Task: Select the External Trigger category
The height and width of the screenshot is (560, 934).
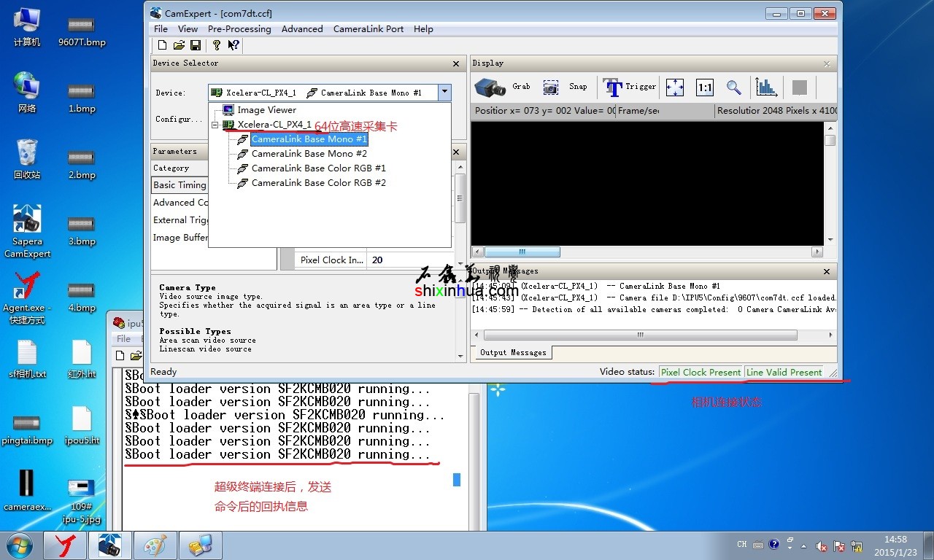Action: pos(180,220)
